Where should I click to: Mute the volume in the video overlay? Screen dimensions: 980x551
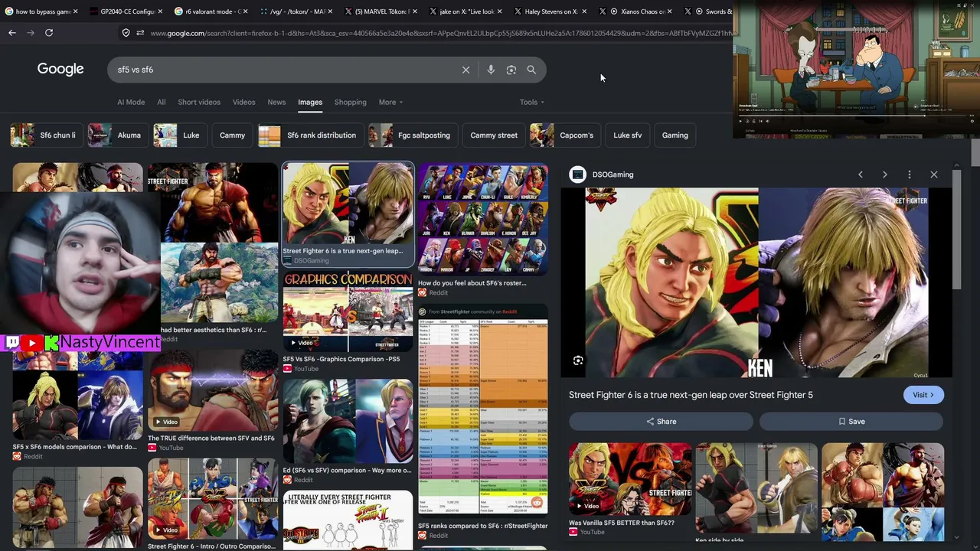pyautogui.click(x=766, y=121)
